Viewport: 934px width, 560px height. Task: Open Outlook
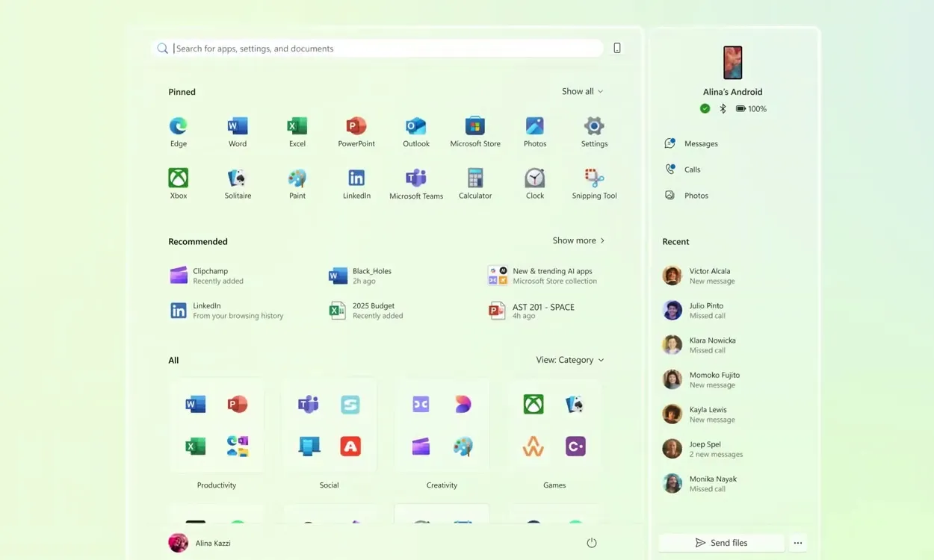(x=415, y=127)
